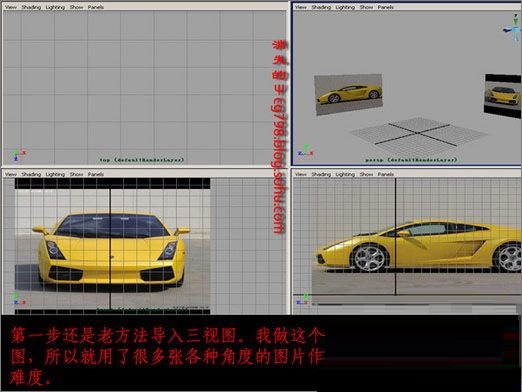Viewport: 522px width, 392px height.
Task: Click the axis indicator in side viewport
Action: [x=303, y=299]
